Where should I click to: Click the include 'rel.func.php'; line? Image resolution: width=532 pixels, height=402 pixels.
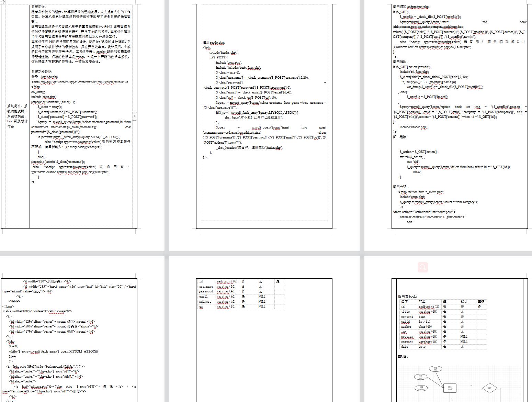(x=414, y=72)
